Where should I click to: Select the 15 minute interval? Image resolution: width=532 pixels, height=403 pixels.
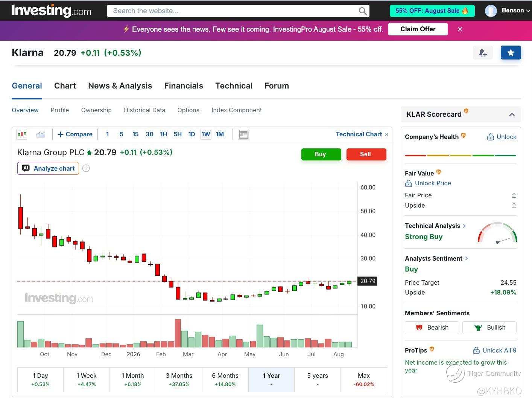pyautogui.click(x=135, y=134)
